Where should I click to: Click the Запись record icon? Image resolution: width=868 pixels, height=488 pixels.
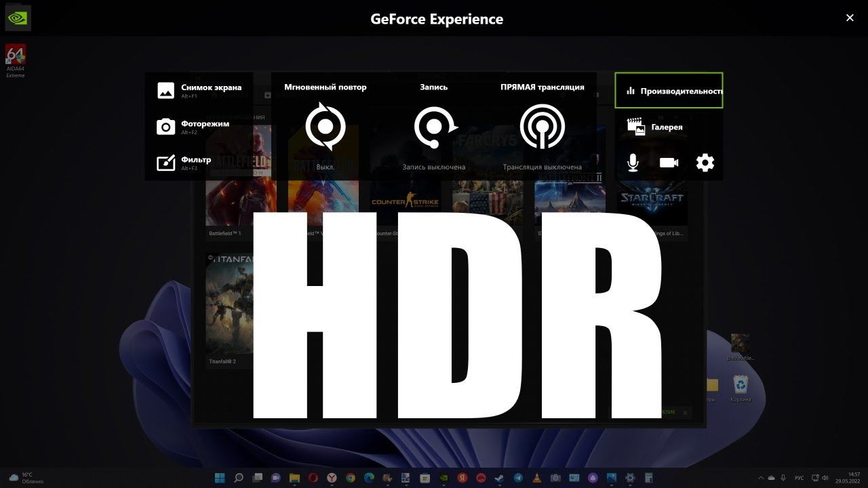435,127
